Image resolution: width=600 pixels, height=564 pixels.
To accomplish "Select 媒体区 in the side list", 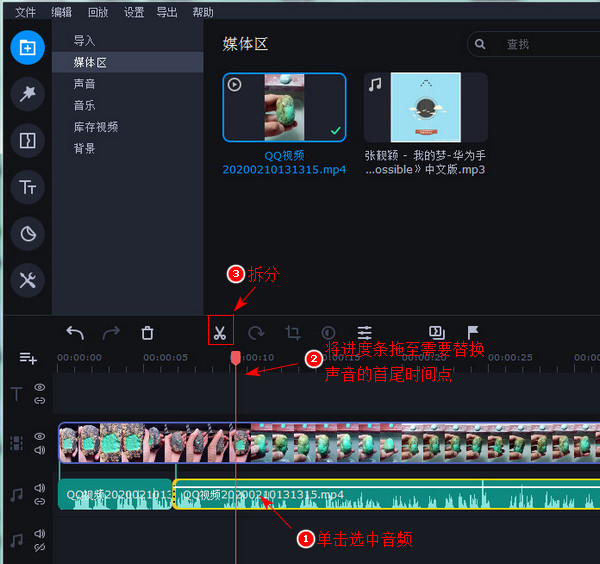I will 127,62.
